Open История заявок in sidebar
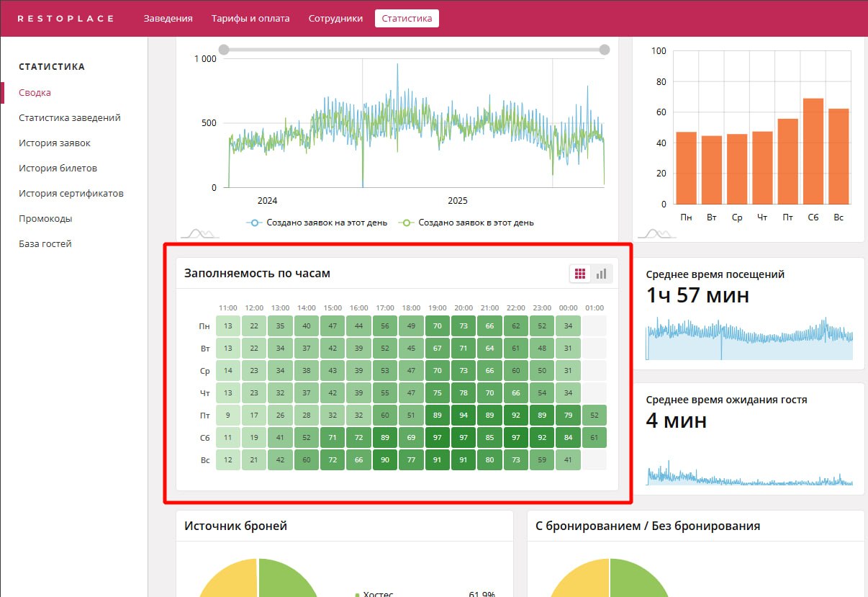The height and width of the screenshot is (597, 868). 55,143
